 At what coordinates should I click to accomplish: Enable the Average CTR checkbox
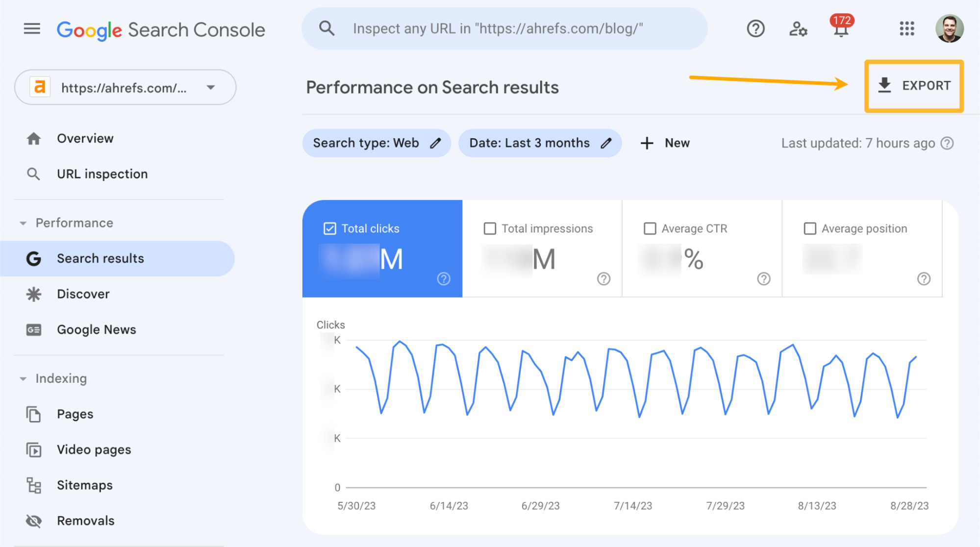650,228
